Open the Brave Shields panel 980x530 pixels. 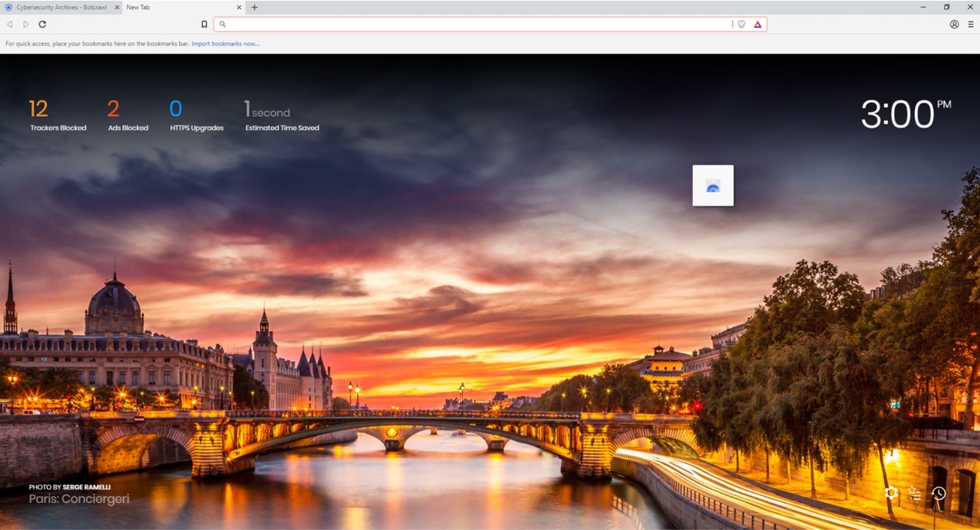tap(742, 24)
